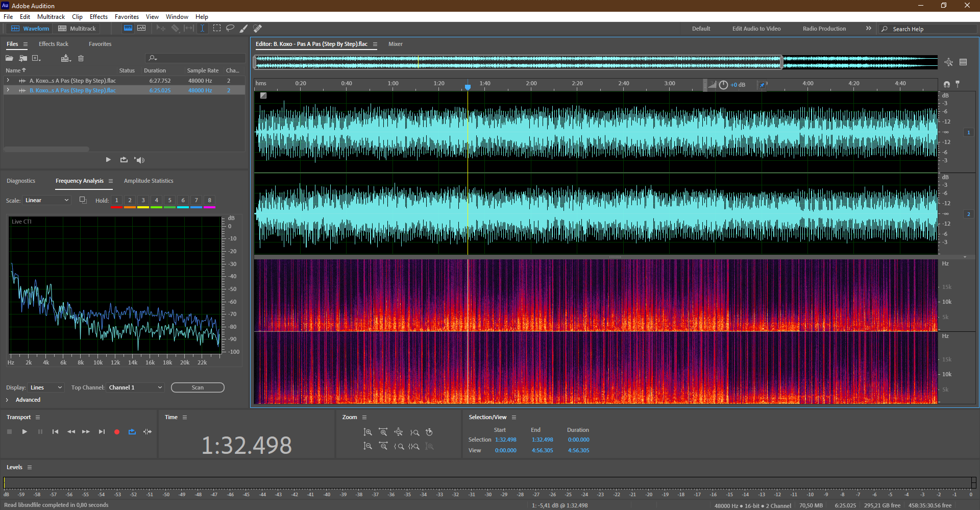Open the Display Lines dropdown
The height and width of the screenshot is (510, 980).
(46, 387)
